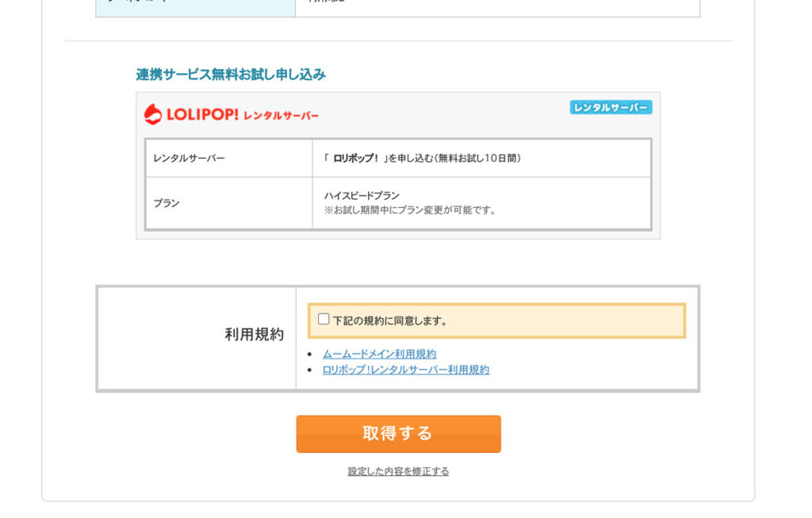The image size is (812, 518).
Task: Select the ハイスピードプラン plan text
Action: point(362,196)
